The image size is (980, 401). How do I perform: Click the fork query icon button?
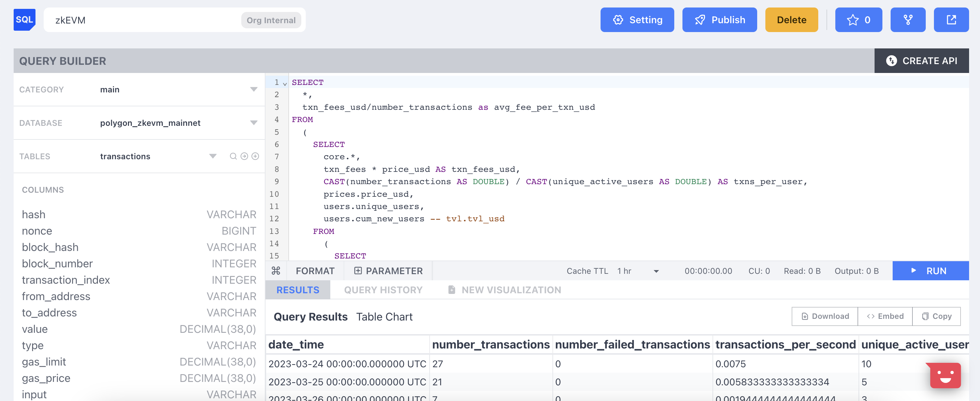[907, 20]
